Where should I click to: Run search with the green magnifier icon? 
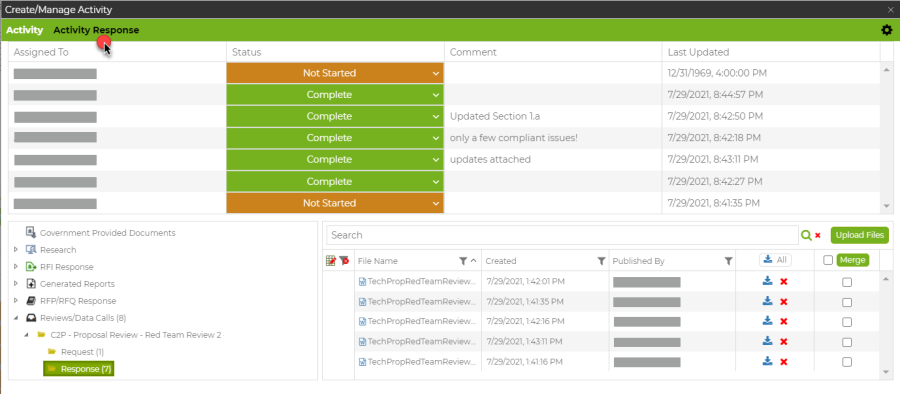[x=806, y=235]
